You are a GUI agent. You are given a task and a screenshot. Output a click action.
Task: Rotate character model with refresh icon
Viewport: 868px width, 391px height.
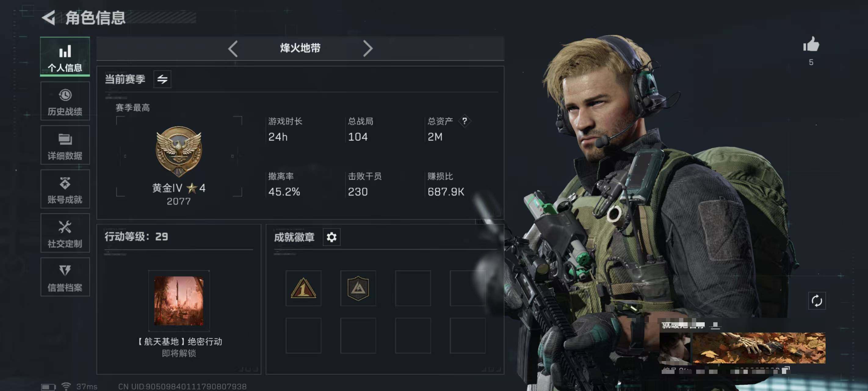coord(817,301)
